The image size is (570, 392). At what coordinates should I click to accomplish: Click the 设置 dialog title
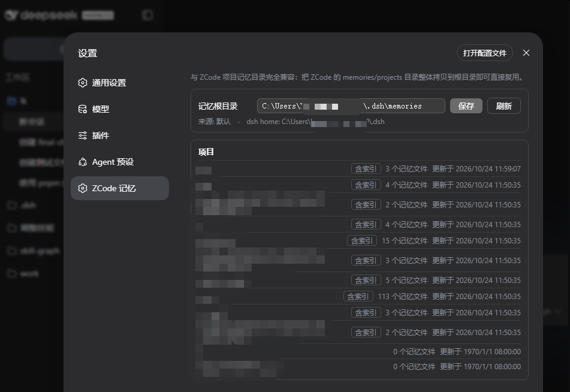tap(88, 53)
